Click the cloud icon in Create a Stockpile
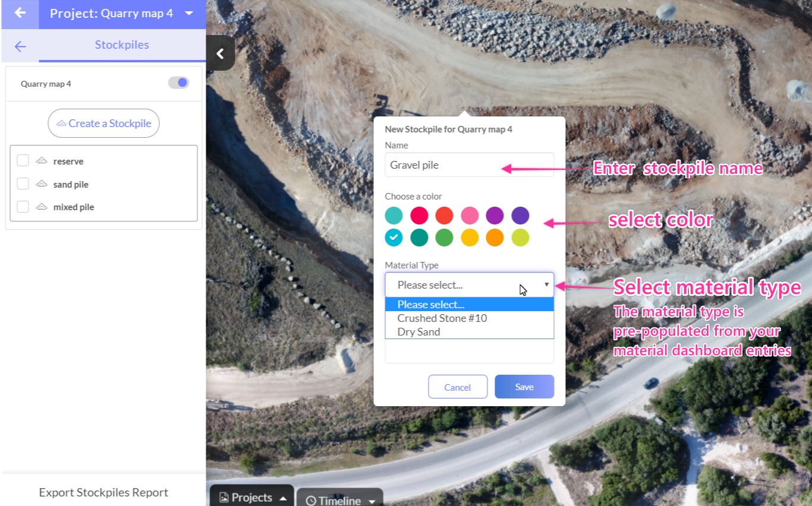812x506 pixels. click(x=61, y=124)
